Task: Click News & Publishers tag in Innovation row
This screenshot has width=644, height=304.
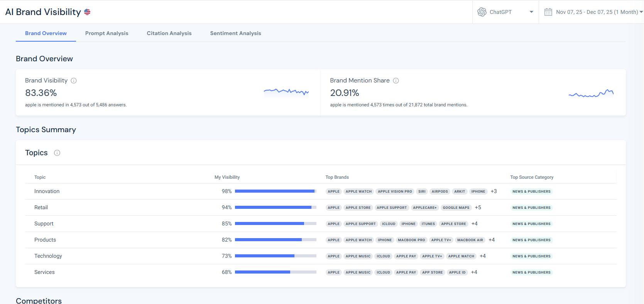Action: pyautogui.click(x=531, y=191)
